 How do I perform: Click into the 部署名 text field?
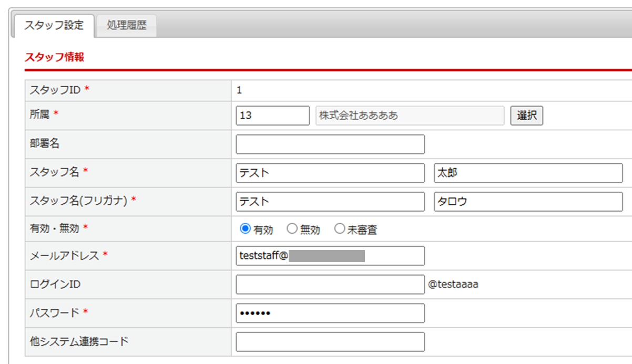click(x=330, y=144)
